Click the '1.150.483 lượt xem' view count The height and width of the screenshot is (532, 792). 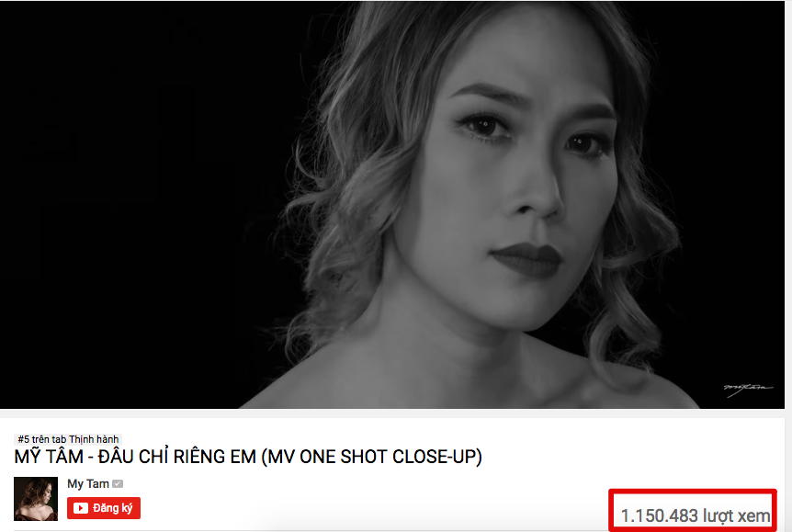[x=696, y=515]
